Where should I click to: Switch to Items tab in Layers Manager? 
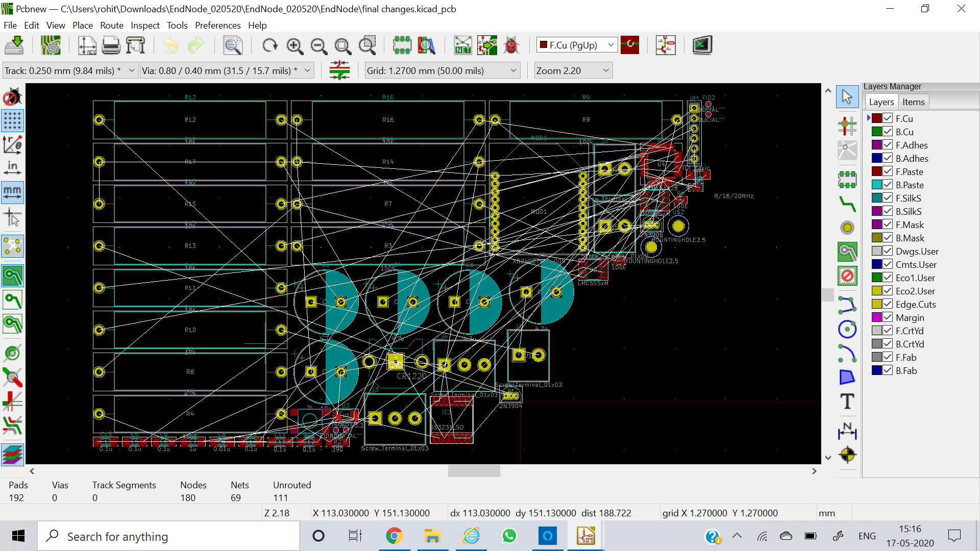(x=913, y=102)
